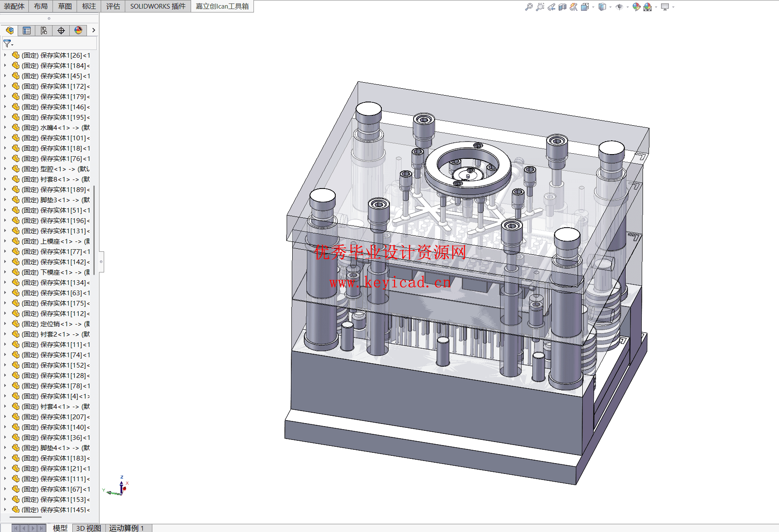Open the 草图 ribbon tab
Screen dimensions: 779x532
[x=65, y=6]
